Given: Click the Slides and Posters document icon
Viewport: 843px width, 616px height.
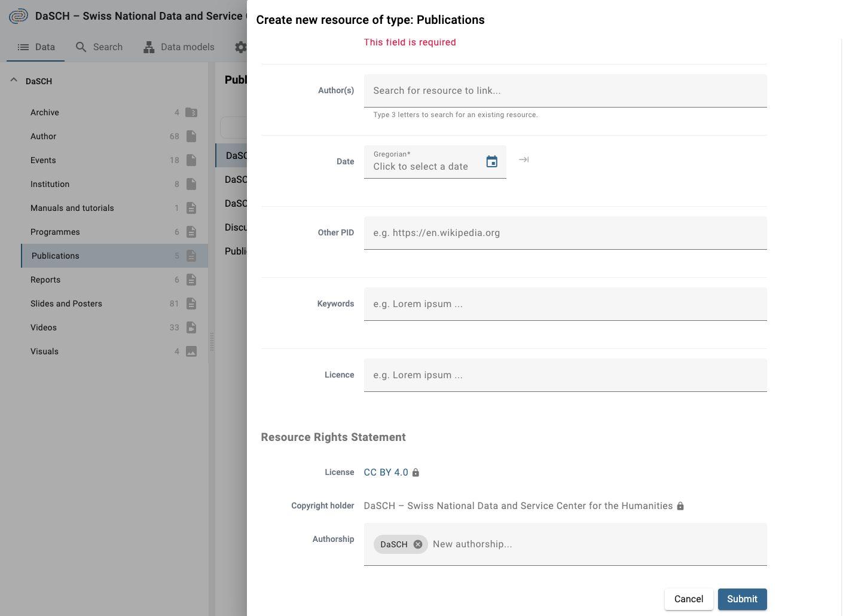Looking at the screenshot, I should click(x=191, y=304).
